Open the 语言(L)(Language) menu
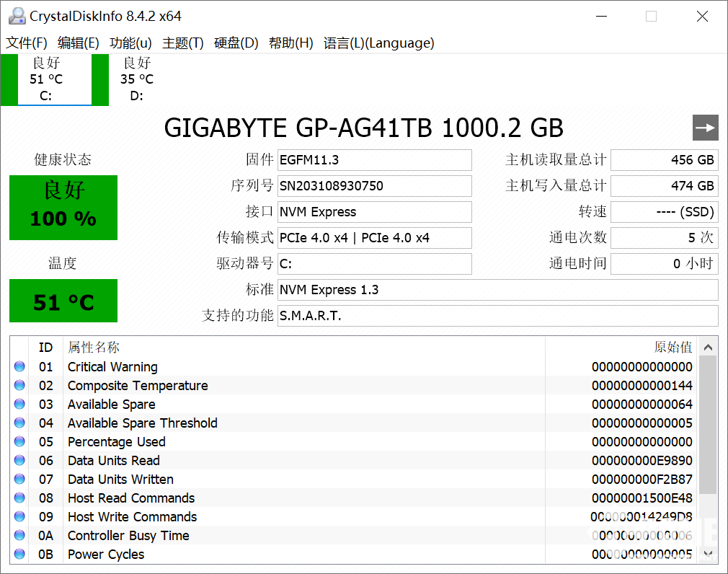The height and width of the screenshot is (574, 728). [x=378, y=43]
